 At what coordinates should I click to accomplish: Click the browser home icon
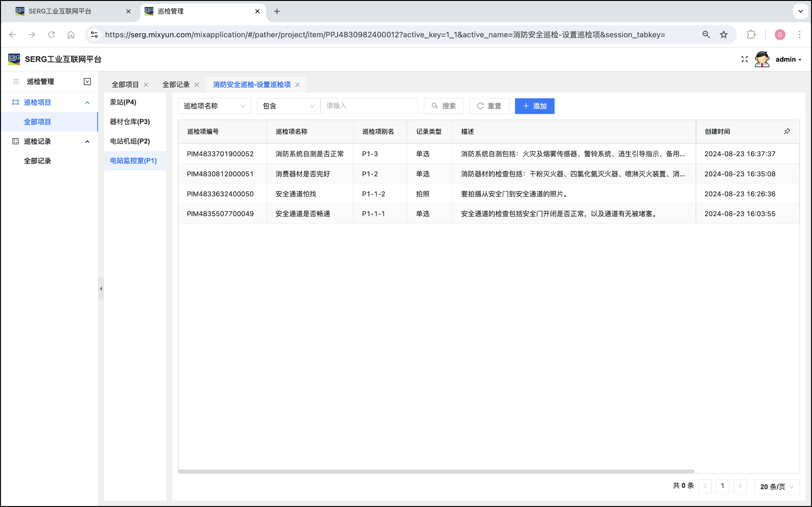pos(71,34)
